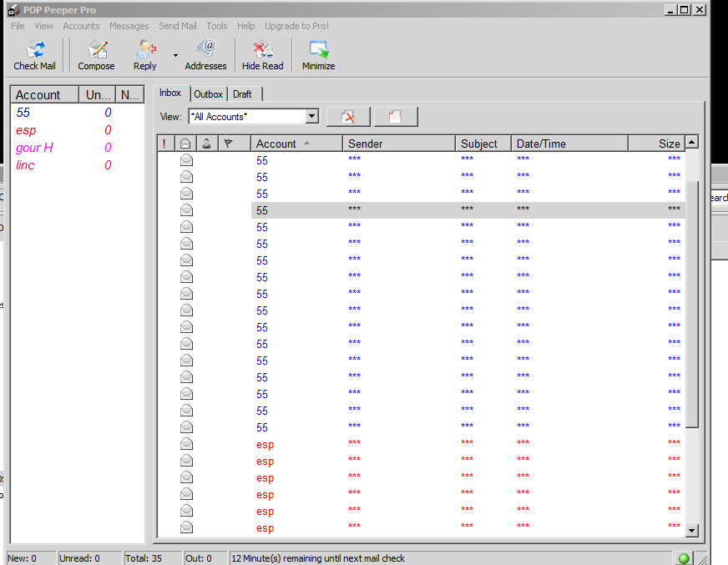
Task: Open the Send Mail menu
Action: [178, 26]
